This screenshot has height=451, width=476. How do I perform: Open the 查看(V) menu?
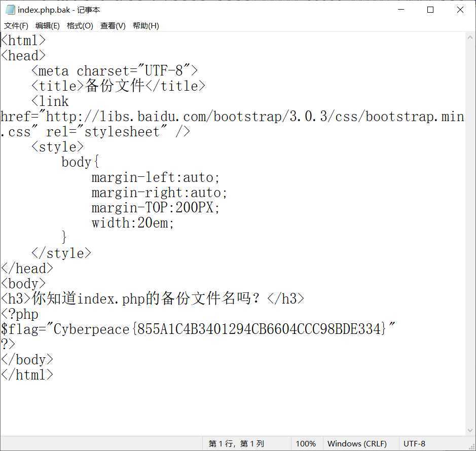[x=113, y=26]
